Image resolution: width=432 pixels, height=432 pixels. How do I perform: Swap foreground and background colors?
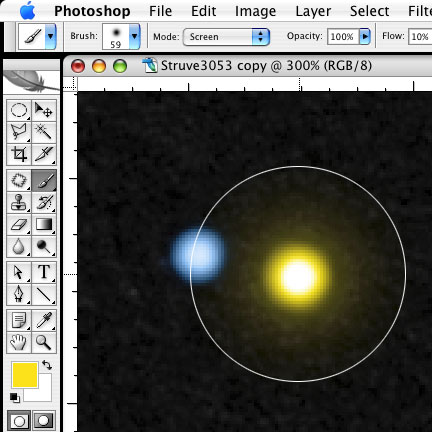[47, 365]
